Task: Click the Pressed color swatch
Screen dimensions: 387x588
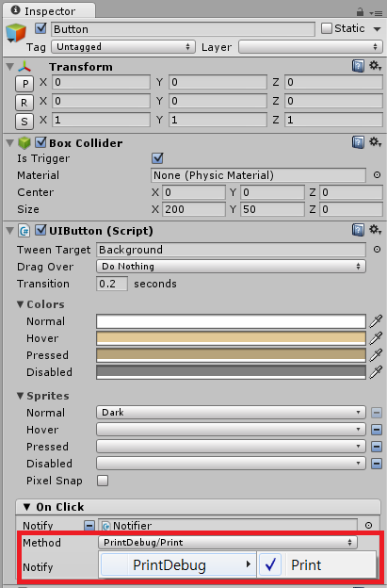Action: click(231, 355)
